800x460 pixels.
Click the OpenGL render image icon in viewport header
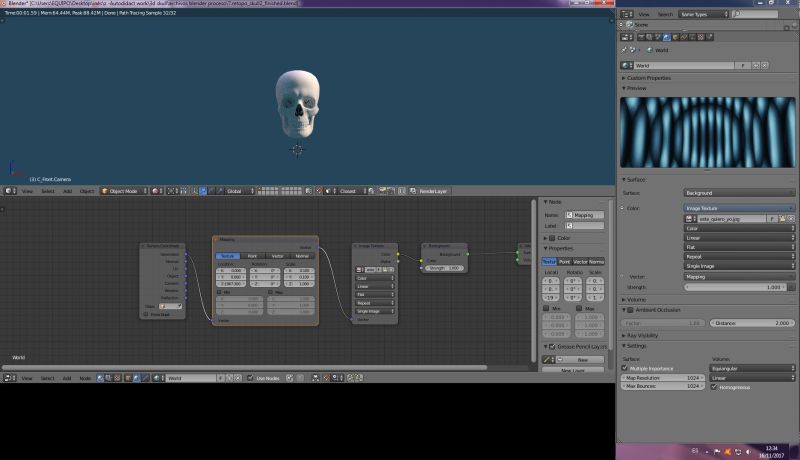pos(382,191)
